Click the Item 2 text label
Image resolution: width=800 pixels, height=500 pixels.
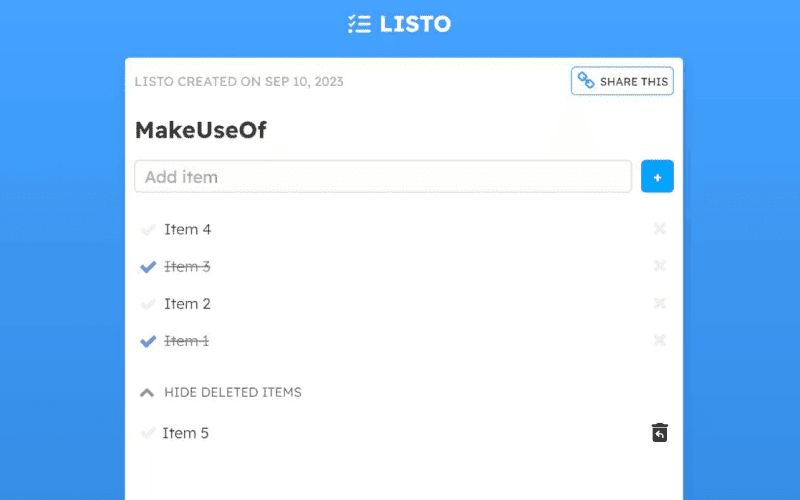point(187,304)
